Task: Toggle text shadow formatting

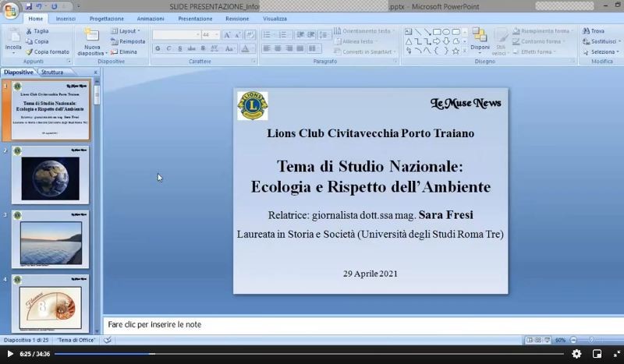Action: 203,48
